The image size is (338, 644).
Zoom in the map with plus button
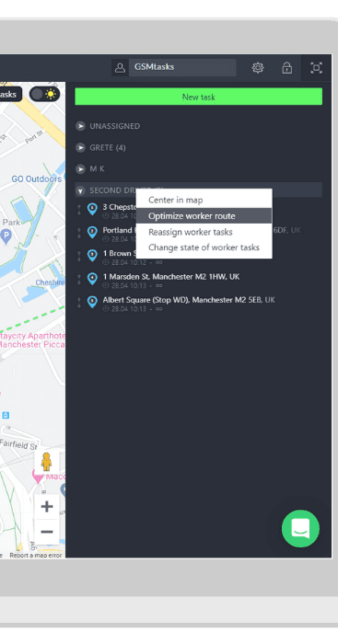47,506
